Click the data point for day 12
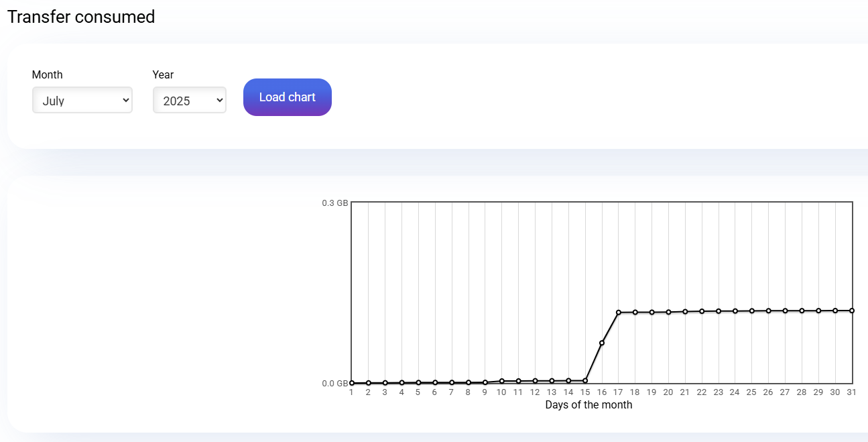868x442 pixels. pyautogui.click(x=535, y=381)
